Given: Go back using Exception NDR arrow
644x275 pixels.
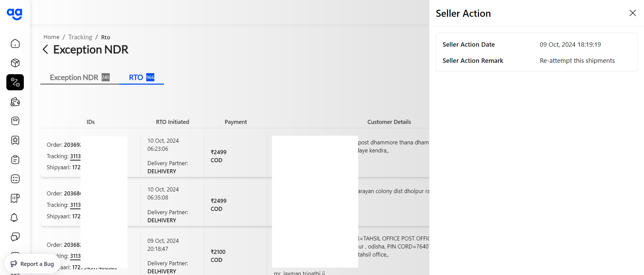Looking at the screenshot, I should click(45, 50).
